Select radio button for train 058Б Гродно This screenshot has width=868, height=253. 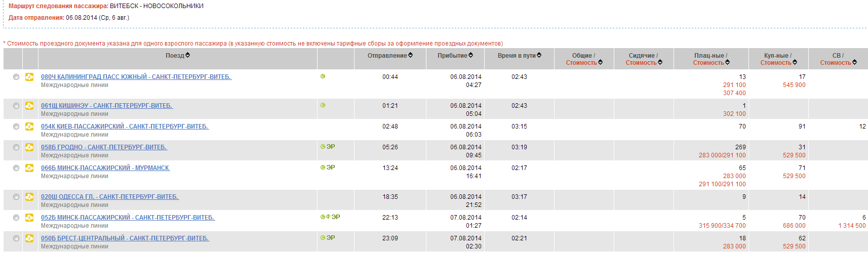coord(16,147)
